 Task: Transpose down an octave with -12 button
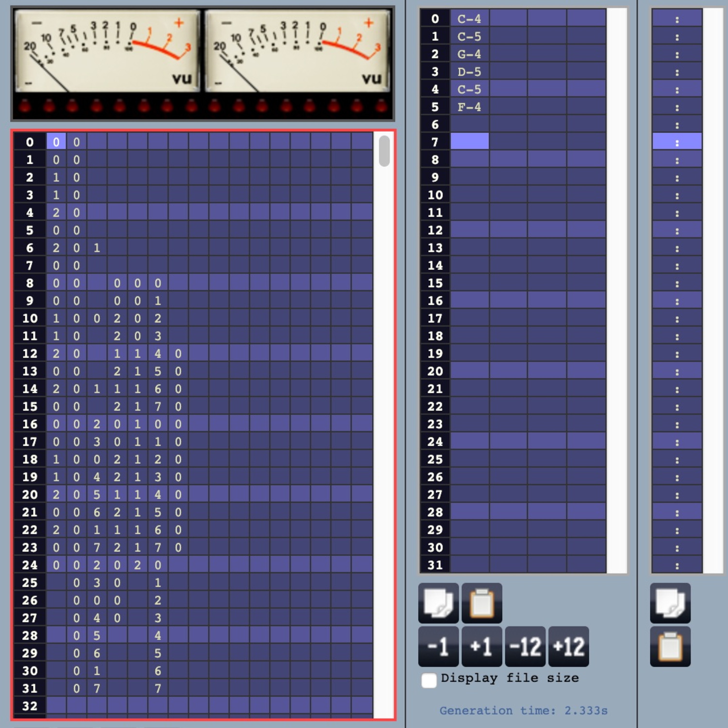[525, 647]
